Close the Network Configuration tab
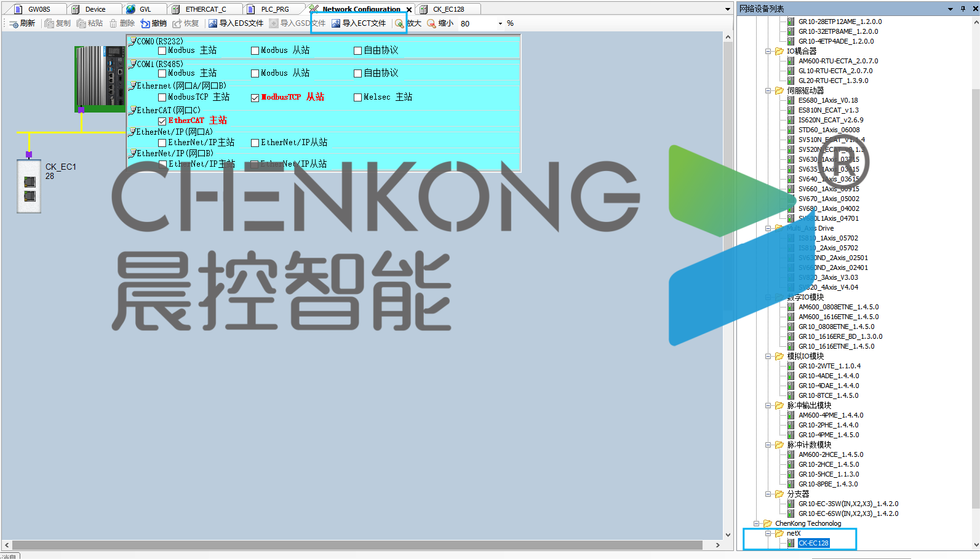This screenshot has height=559, width=980. (x=409, y=9)
